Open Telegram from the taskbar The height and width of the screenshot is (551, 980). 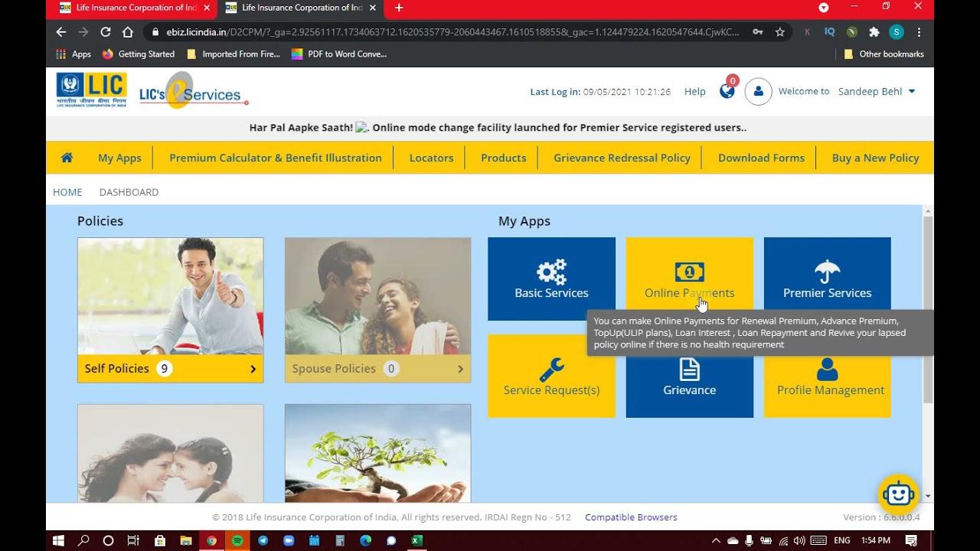pos(263,540)
